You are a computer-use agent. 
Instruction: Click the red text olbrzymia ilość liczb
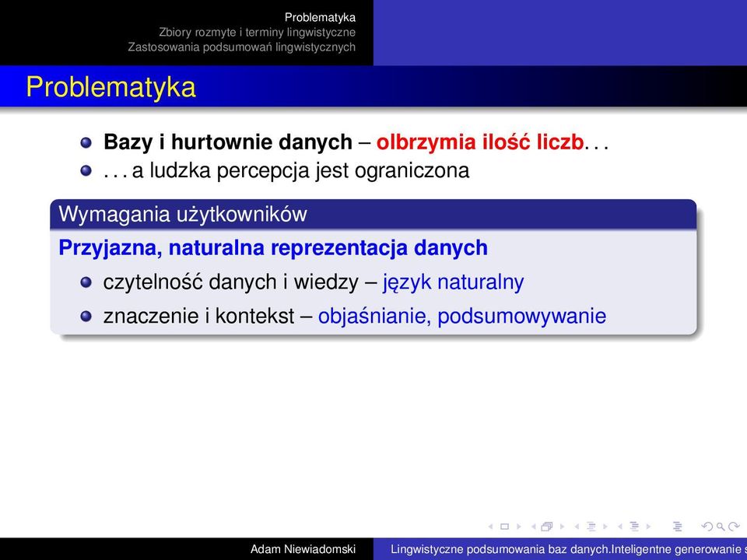point(480,142)
